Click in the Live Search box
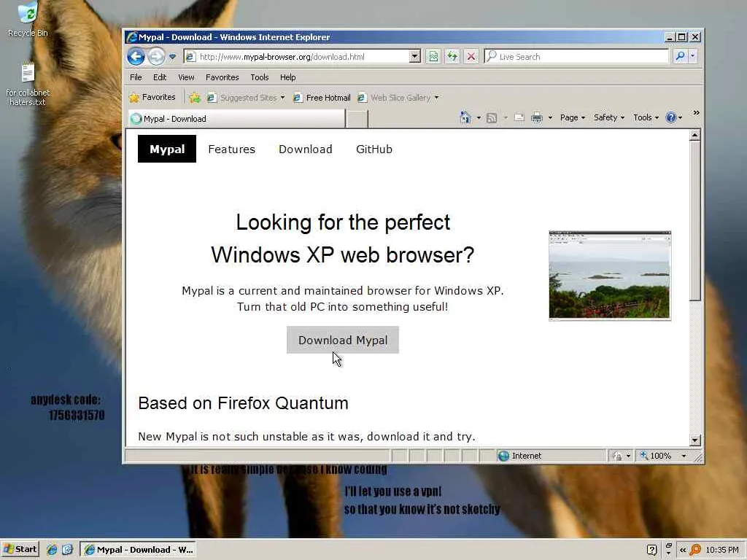 point(576,57)
